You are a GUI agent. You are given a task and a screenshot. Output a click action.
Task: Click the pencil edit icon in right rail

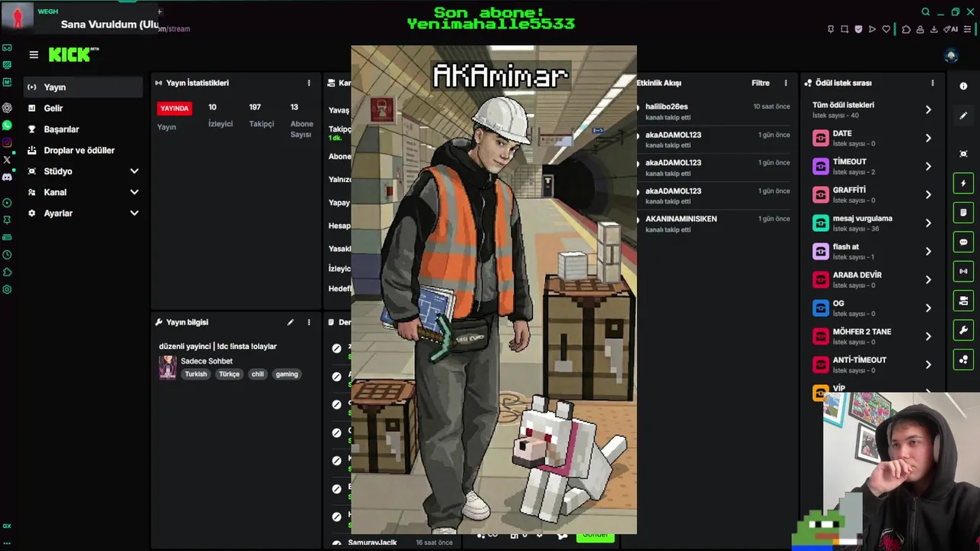[963, 116]
